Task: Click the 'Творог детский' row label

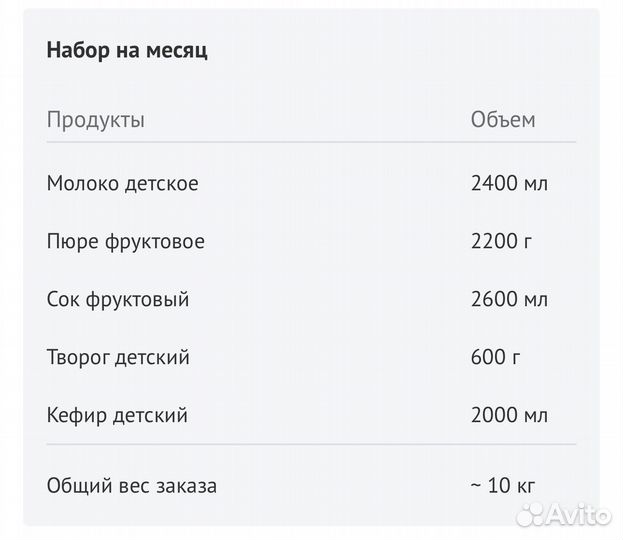Action: (x=118, y=357)
